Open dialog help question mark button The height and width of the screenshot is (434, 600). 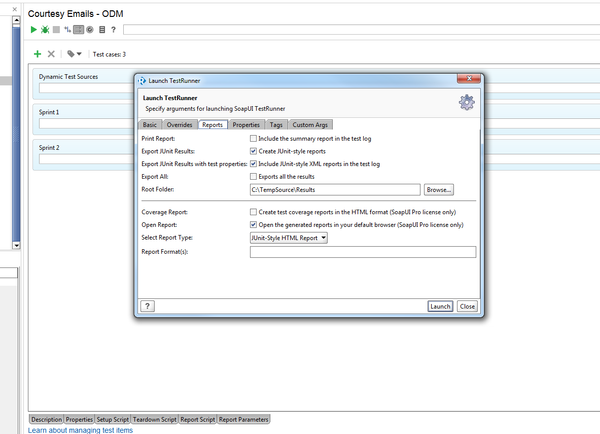coord(147,306)
